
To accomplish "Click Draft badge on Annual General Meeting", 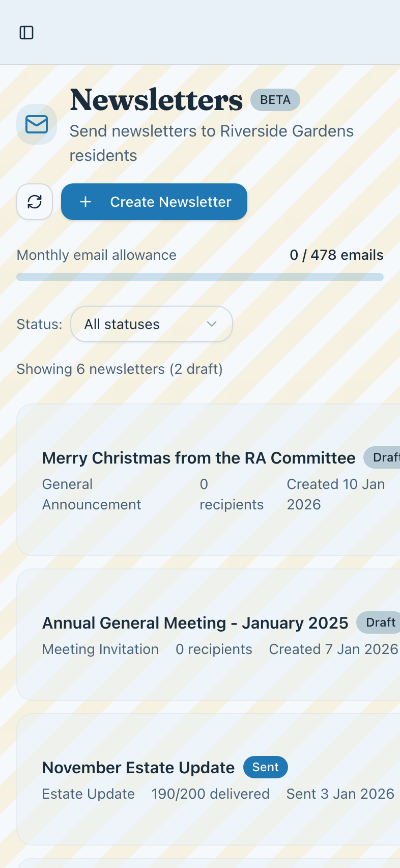I will [x=380, y=622].
